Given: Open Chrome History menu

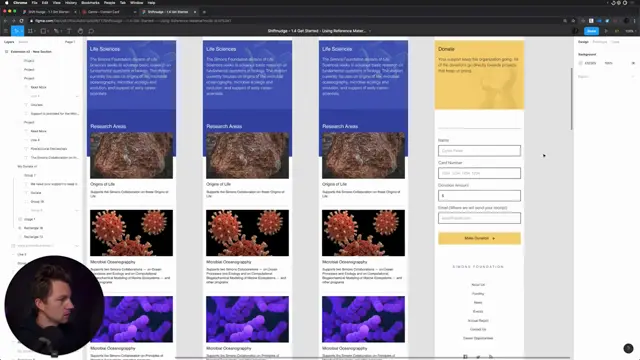Looking at the screenshot, I should tap(71, 3).
